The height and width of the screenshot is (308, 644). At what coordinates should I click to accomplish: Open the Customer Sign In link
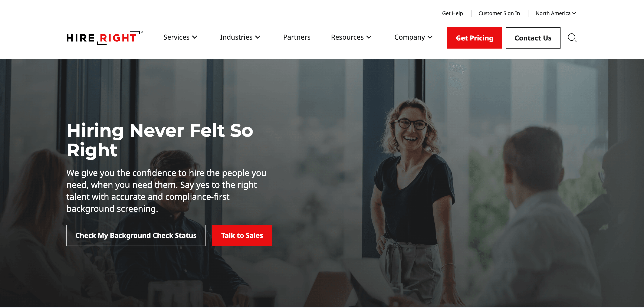coord(499,13)
